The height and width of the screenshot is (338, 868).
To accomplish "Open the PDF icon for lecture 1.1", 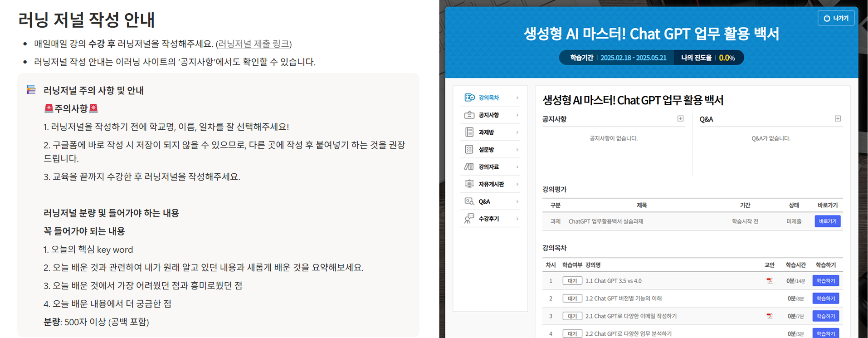I will point(770,281).
